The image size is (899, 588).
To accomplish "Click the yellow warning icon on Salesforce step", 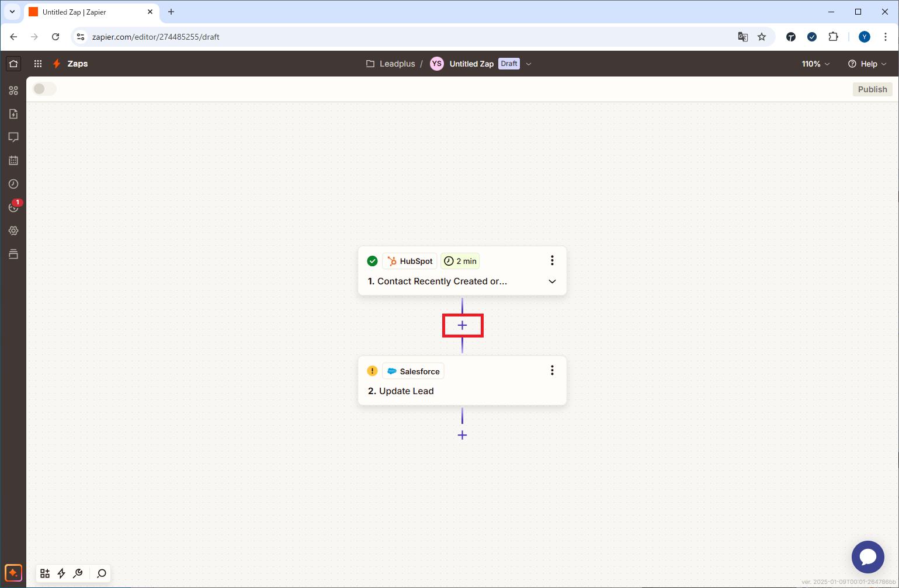I will 372,371.
